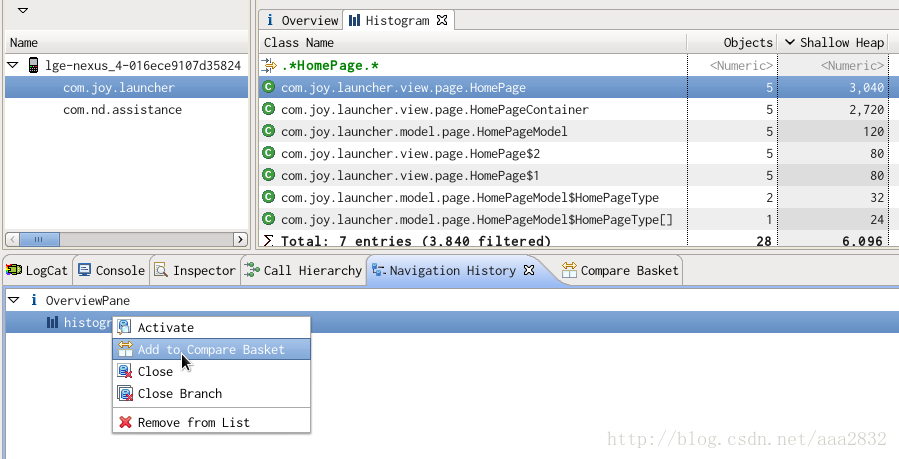Image resolution: width=899 pixels, height=459 pixels.
Task: Click the Compare Basket tab icon
Action: pos(569,270)
